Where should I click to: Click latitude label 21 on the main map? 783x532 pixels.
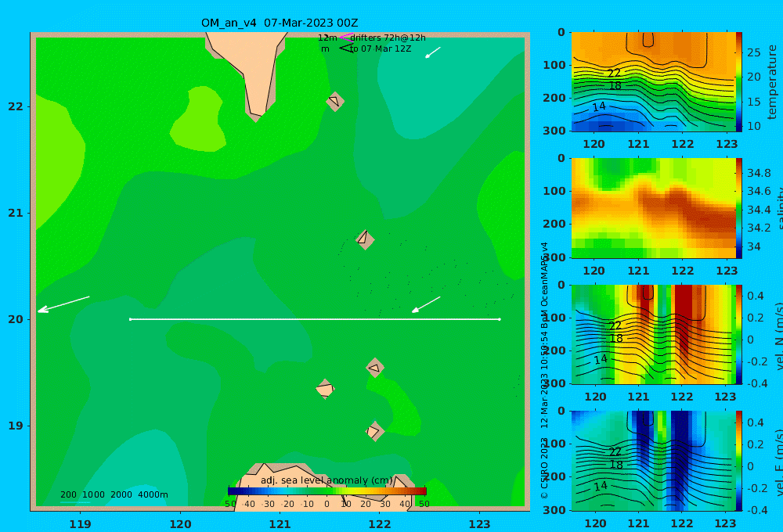16,213
